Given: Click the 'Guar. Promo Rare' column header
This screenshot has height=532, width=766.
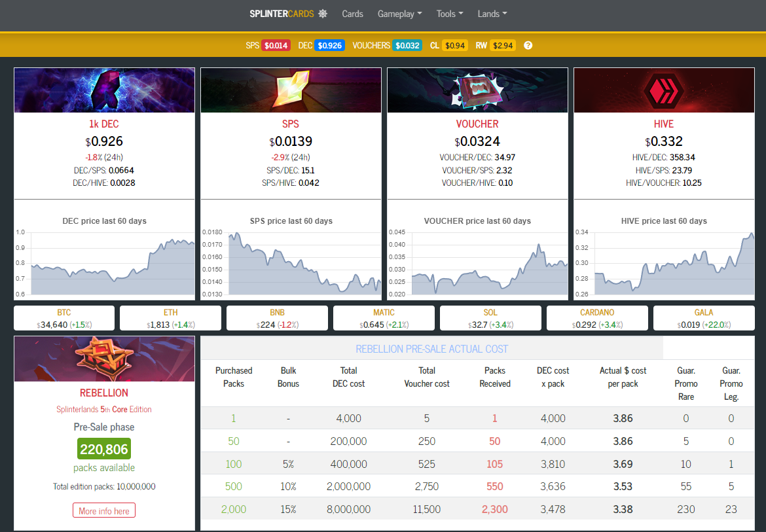Looking at the screenshot, I should pyautogui.click(x=686, y=383).
